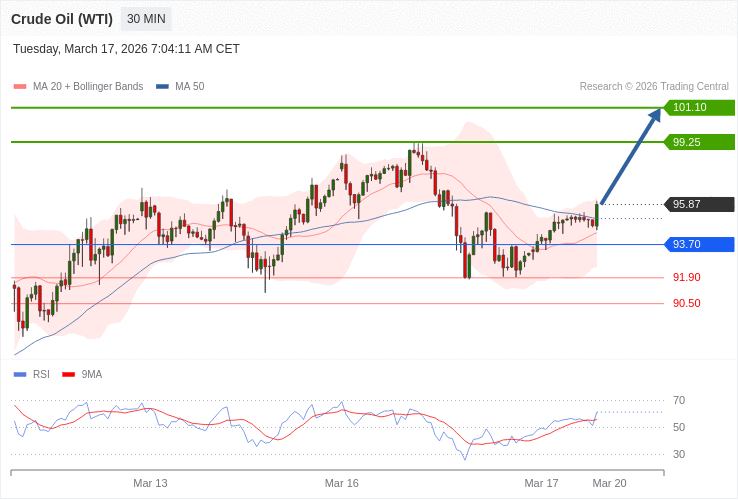
Task: Select the 101.10 green target price tag
Action: click(698, 108)
